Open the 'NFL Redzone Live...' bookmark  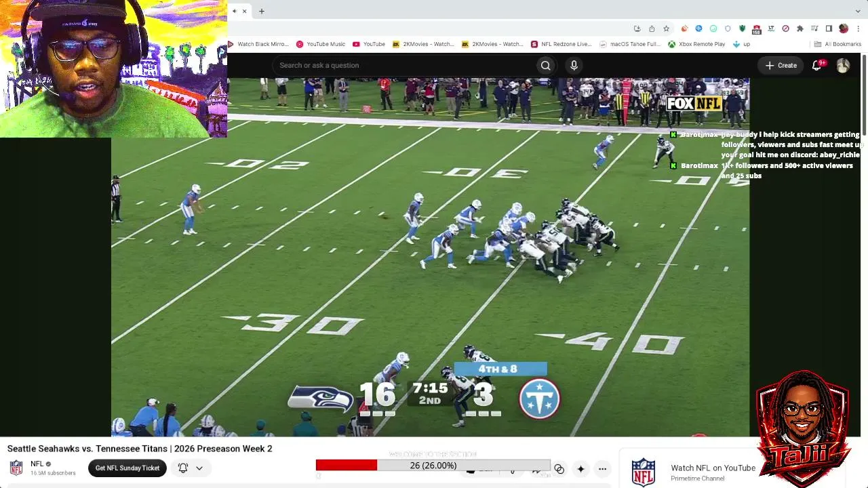pos(561,44)
